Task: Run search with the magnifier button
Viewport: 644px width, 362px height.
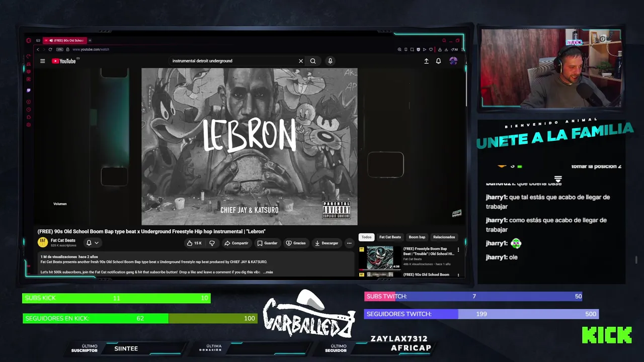Action: [x=313, y=61]
